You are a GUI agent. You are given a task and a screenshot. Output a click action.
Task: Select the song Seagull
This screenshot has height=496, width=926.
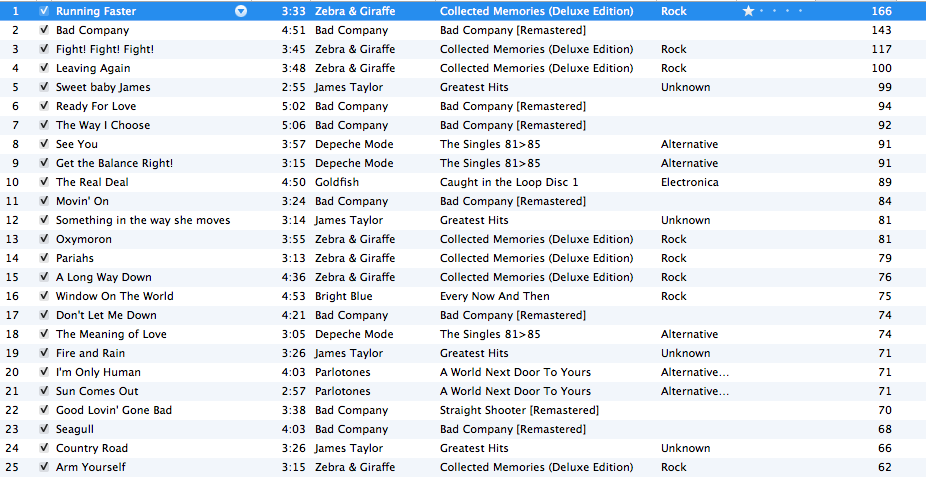coord(75,429)
